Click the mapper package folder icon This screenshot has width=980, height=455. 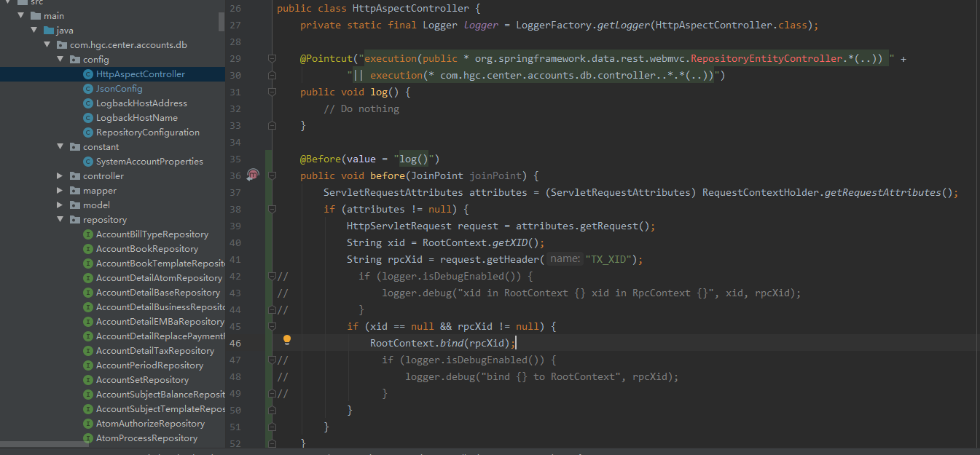pyautogui.click(x=75, y=191)
